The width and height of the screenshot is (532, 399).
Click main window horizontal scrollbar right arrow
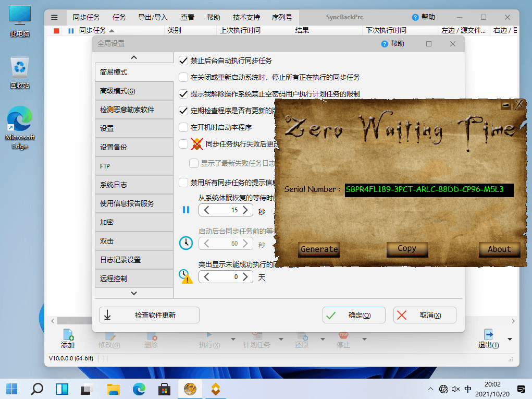click(x=513, y=321)
